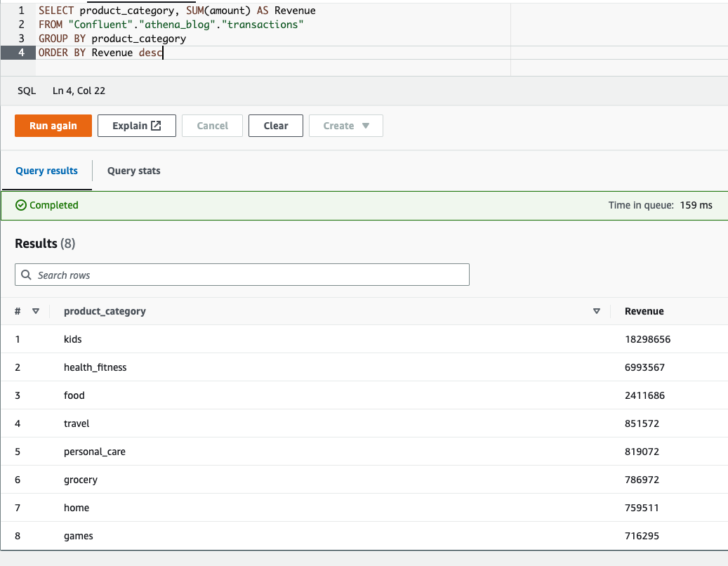Screen dimensions: 728x566
Task: Expand the row number column sort options
Action: pyautogui.click(x=36, y=310)
